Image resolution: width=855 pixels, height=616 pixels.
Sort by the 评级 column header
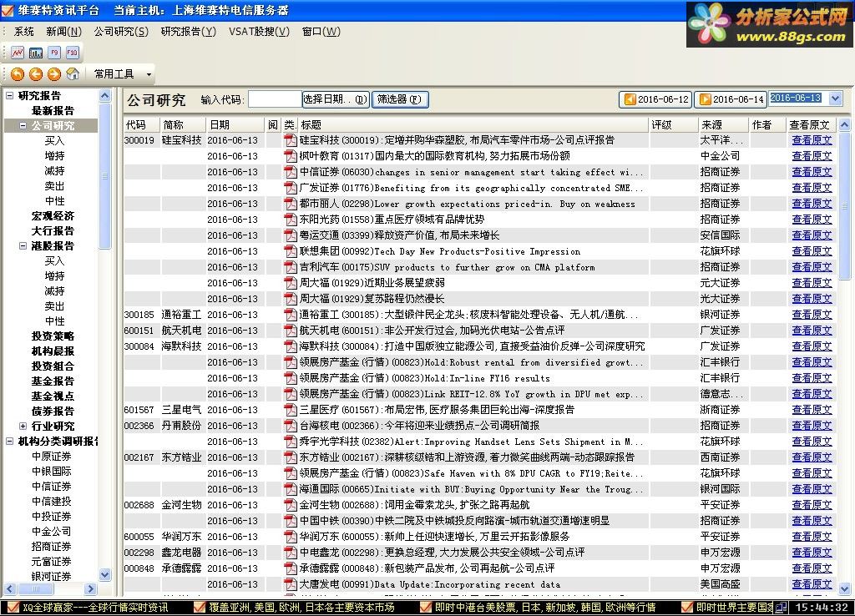pyautogui.click(x=673, y=125)
